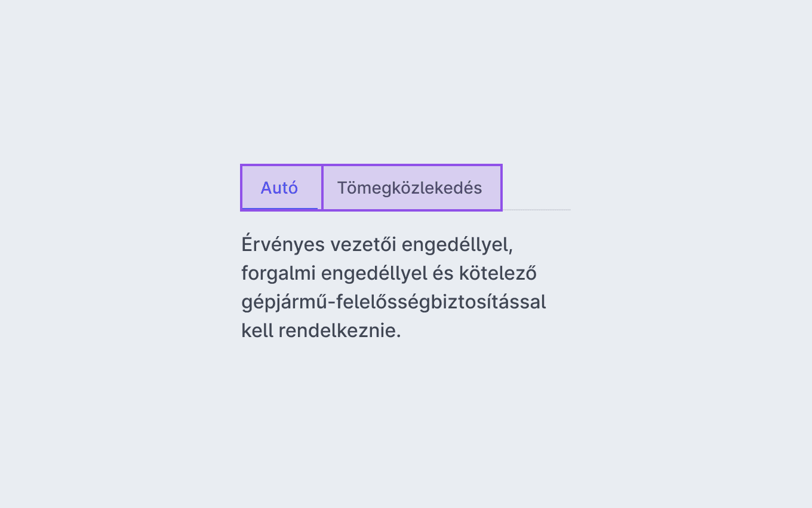Viewport: 812px width, 508px height.
Task: Click engedéllyel on the second text line
Action: (374, 273)
